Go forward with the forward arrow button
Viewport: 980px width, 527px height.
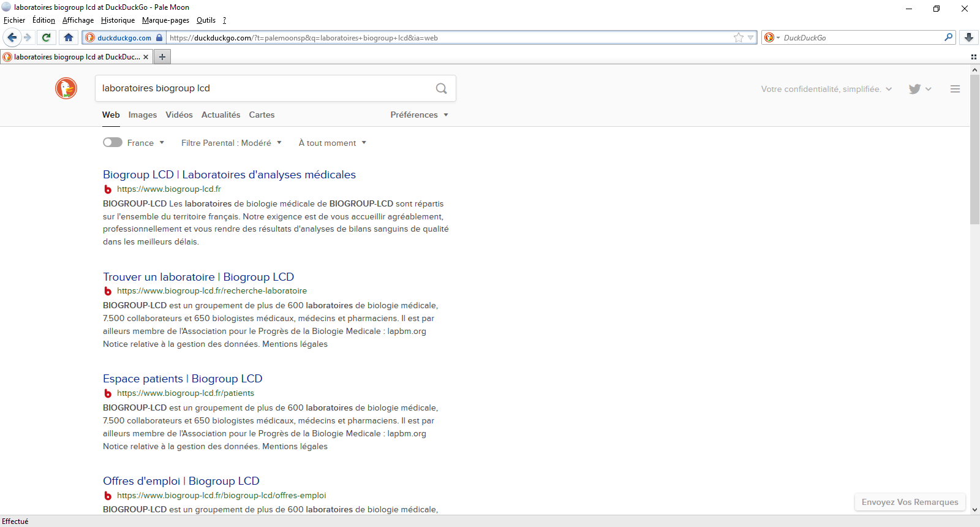coord(28,37)
